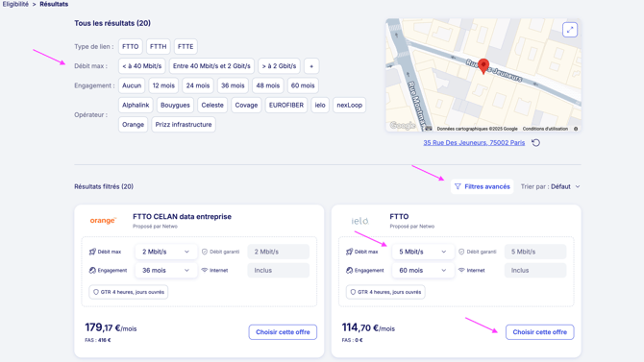Open Débit max dropdown showing 2 Mbit/s
Screen dimensions: 644x362
pyautogui.click(x=165, y=252)
